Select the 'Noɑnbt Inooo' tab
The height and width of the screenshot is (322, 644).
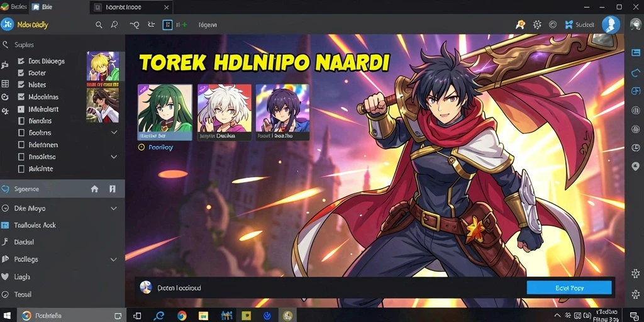pyautogui.click(x=131, y=8)
